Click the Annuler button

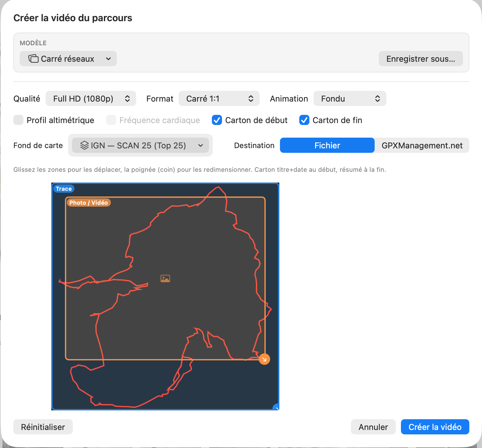click(x=373, y=427)
